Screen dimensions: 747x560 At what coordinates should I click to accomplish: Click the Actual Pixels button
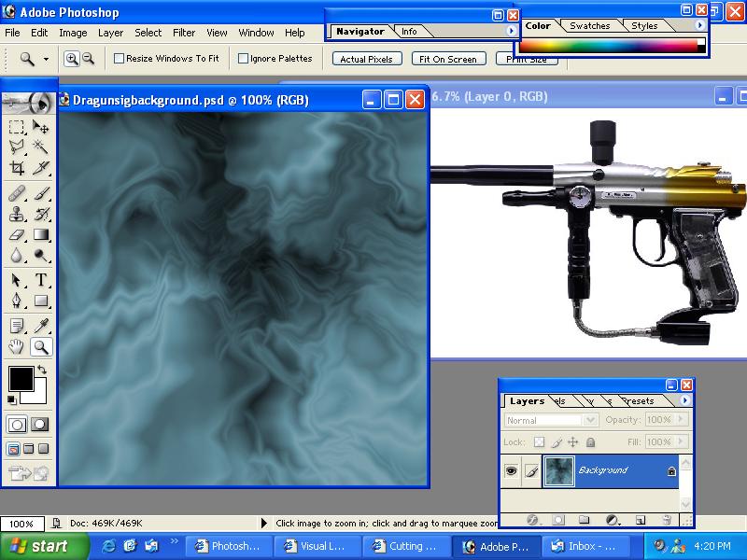(x=366, y=59)
